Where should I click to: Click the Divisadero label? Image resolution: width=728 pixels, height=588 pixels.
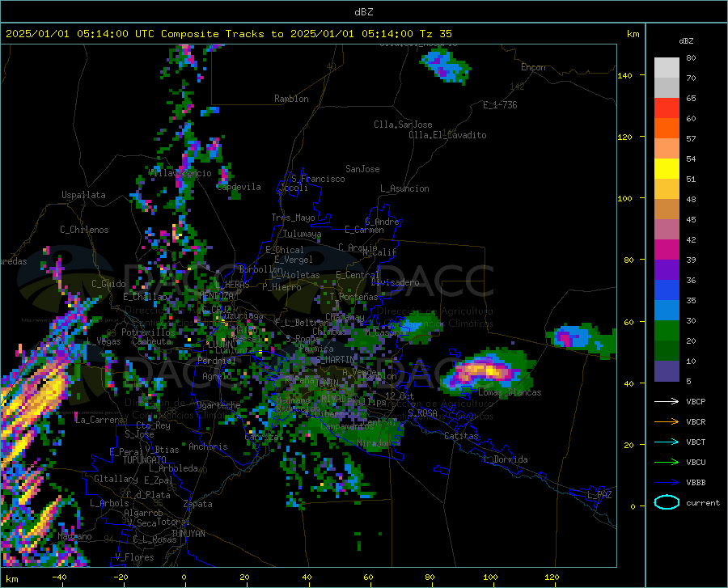point(395,282)
